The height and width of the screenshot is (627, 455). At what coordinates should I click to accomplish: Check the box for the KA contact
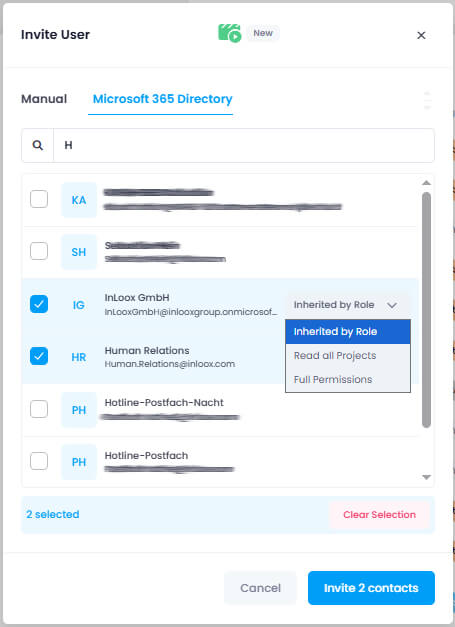coord(39,199)
